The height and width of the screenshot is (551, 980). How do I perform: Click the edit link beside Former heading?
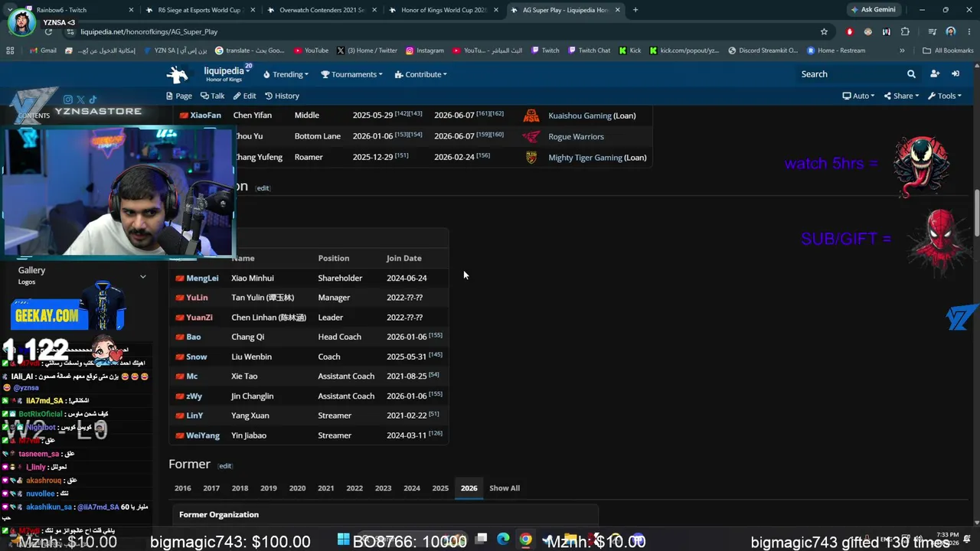(225, 466)
